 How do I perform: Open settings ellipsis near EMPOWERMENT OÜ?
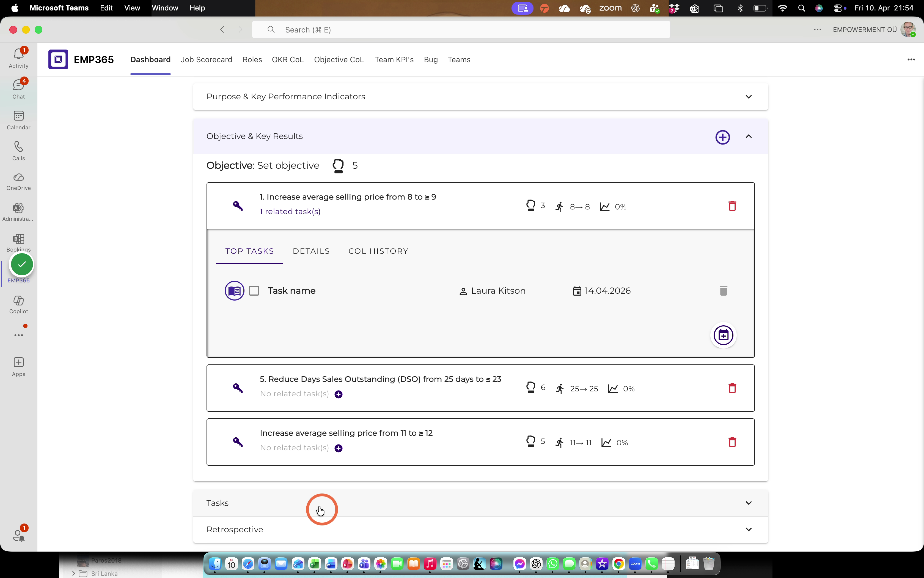817,29
